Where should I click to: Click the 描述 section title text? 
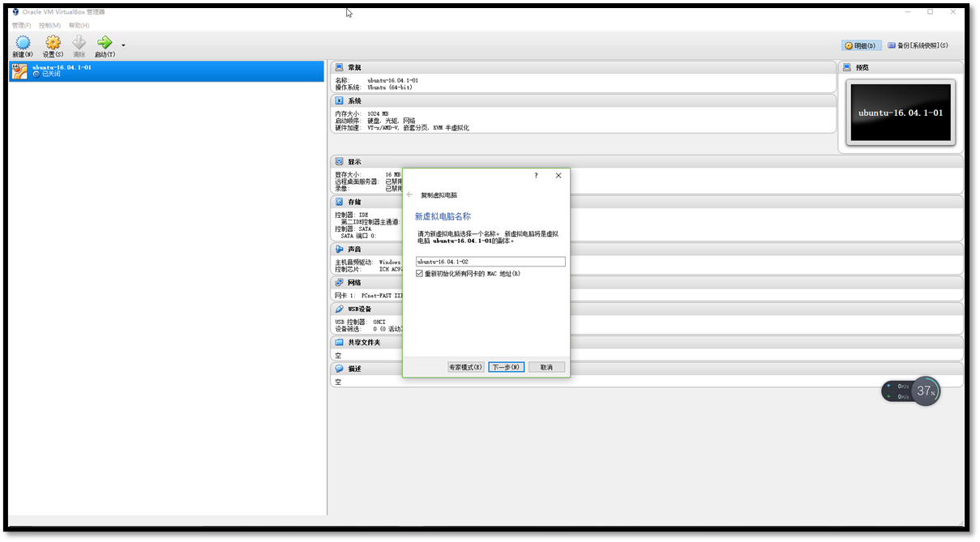pos(354,369)
